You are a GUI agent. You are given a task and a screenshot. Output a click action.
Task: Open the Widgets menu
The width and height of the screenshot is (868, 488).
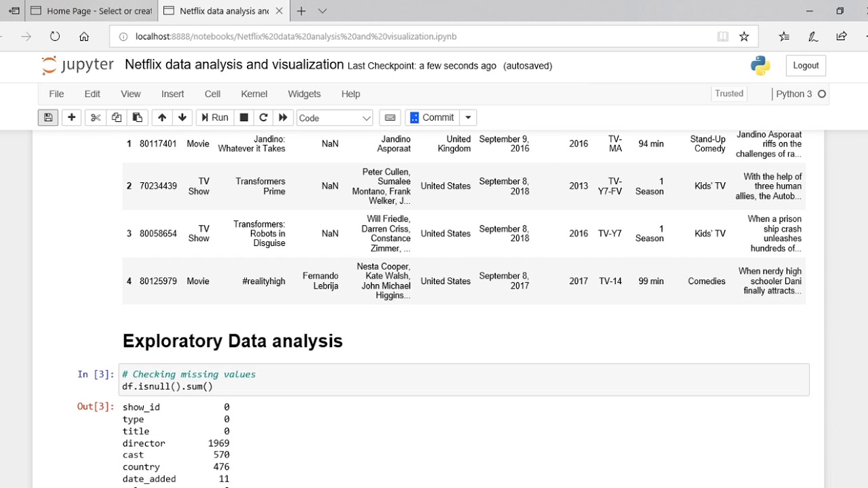pyautogui.click(x=304, y=94)
